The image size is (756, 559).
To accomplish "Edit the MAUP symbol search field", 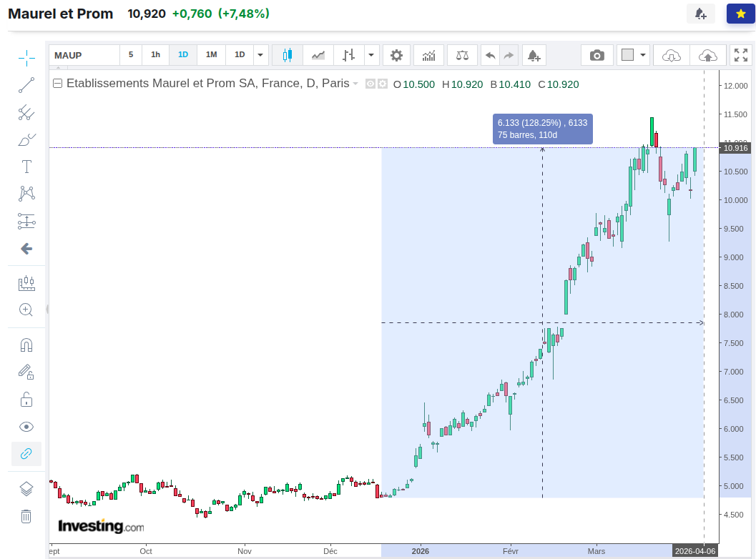I will click(x=84, y=56).
